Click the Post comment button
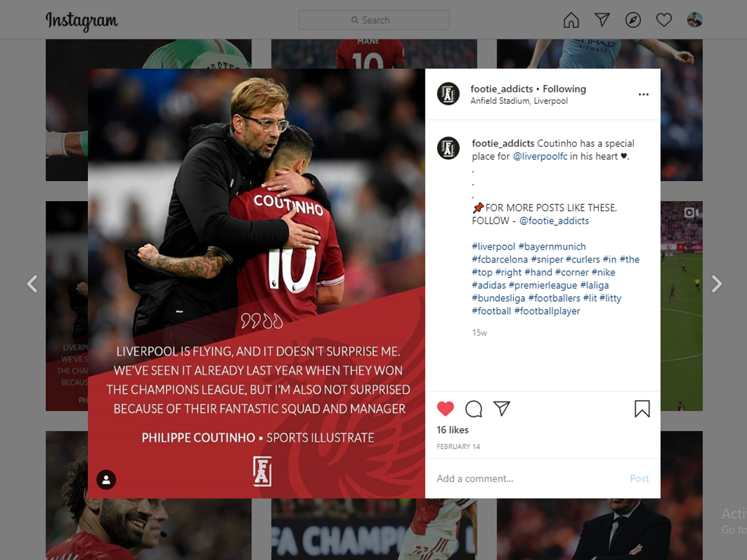The image size is (747, 560). [x=639, y=478]
